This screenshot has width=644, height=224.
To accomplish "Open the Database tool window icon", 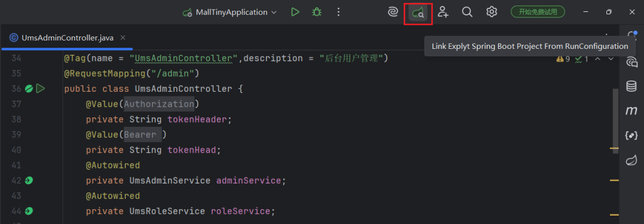I will pos(631,86).
